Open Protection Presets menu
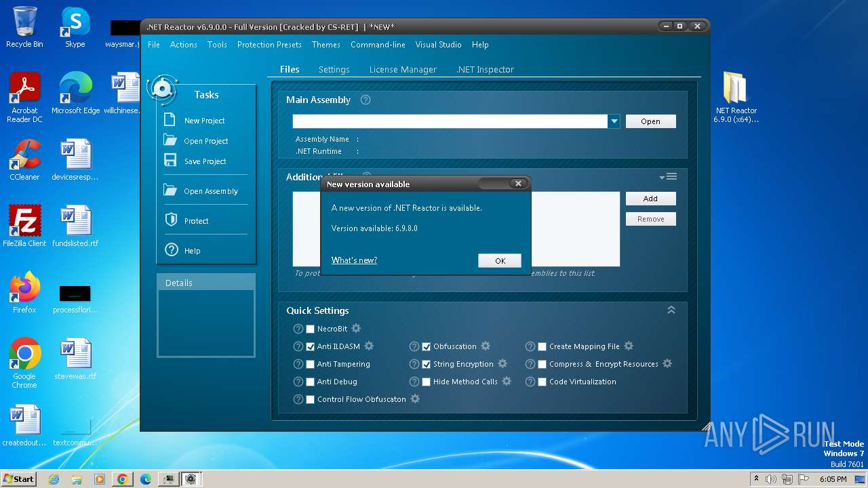This screenshot has width=868, height=488. pos(269,45)
